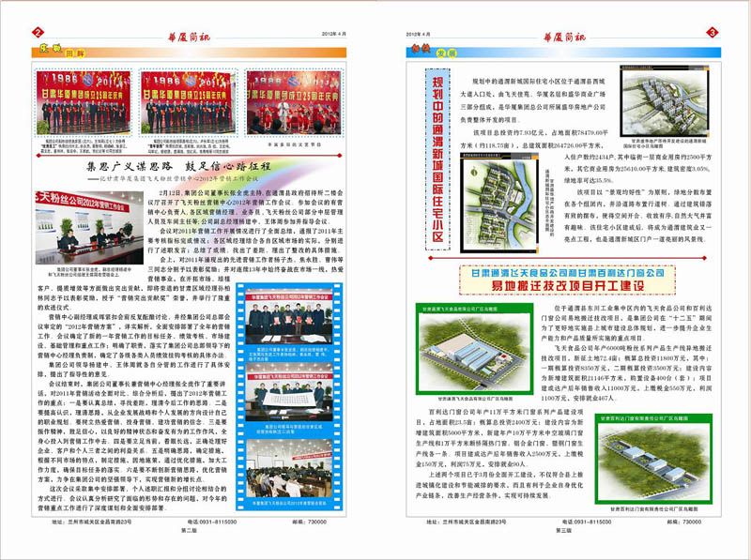Click headline 甘肃通渭飞天食品公司和甘肃百利达门窗公司
751x560 pixels.
(x=568, y=273)
